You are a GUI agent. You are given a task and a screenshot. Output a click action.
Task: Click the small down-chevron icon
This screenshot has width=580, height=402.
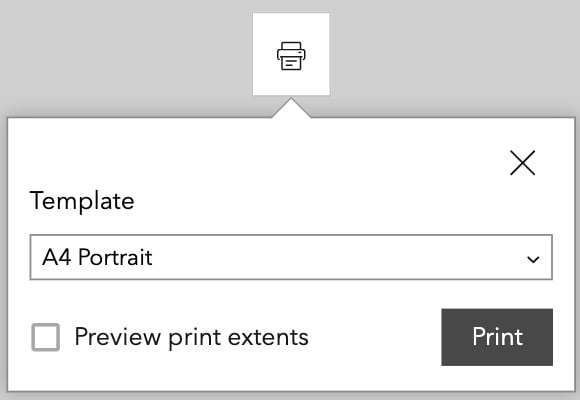coord(533,259)
